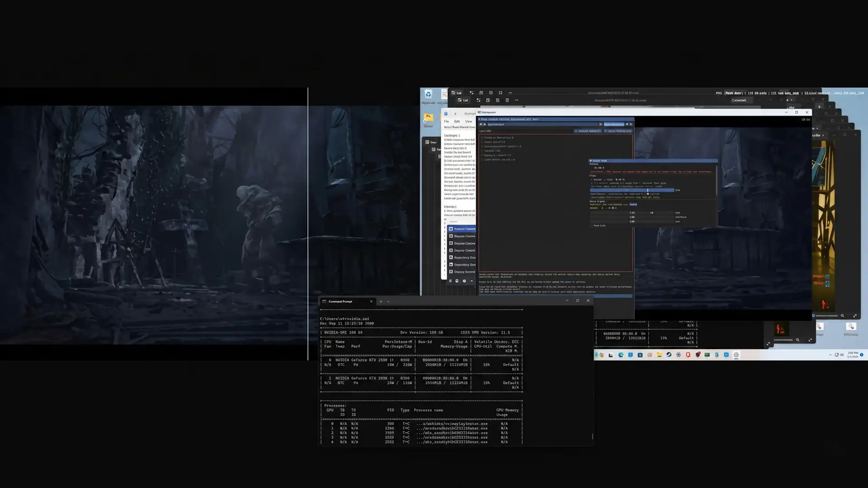Viewport: 868px width, 488px height.
Task: Click the crop-corners icon next to Lal in second viewer
Action: point(478,100)
